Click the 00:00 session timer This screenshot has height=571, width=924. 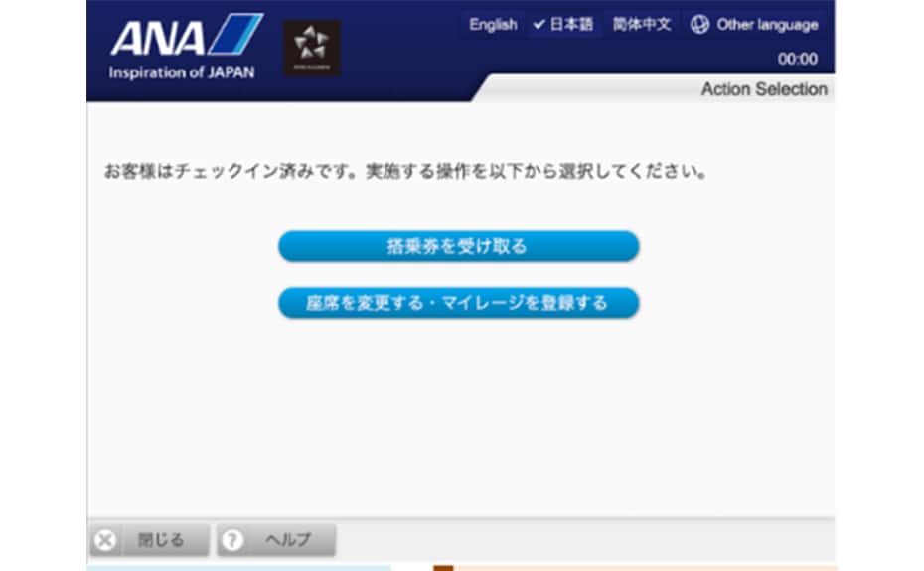[x=798, y=59]
